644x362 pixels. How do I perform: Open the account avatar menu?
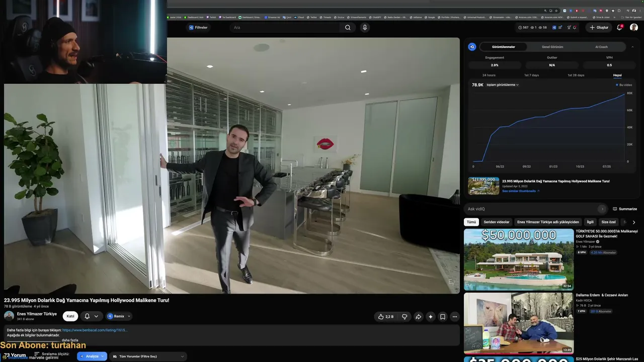coord(634,28)
